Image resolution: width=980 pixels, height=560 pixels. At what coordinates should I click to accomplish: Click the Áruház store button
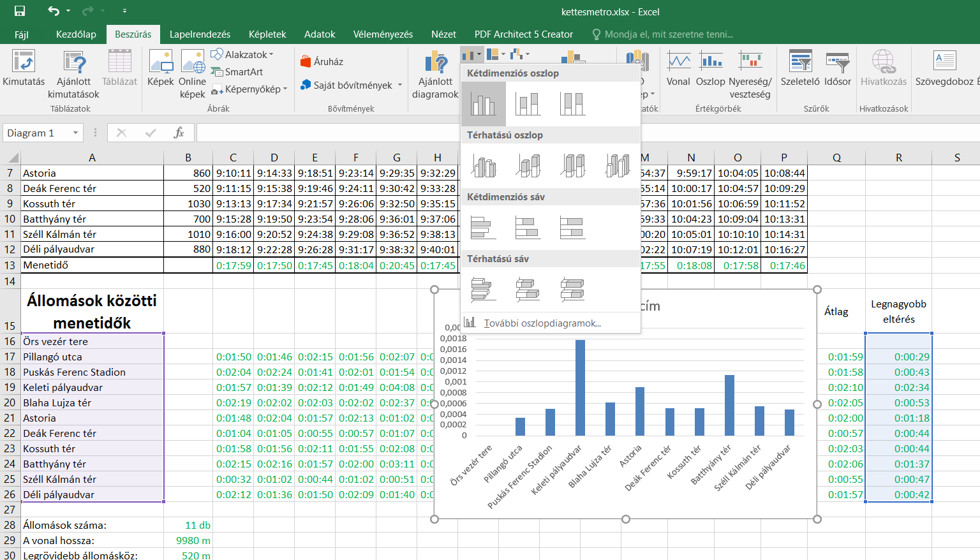pos(322,62)
